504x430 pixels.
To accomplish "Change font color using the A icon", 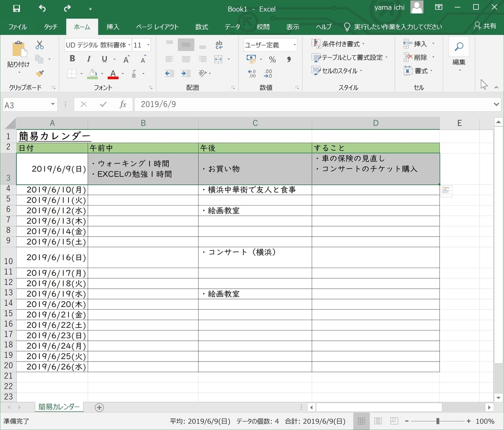I will pos(112,74).
